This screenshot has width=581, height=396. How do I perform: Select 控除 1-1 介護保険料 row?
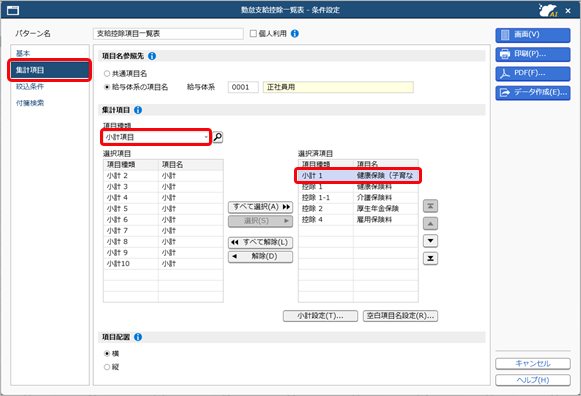358,198
